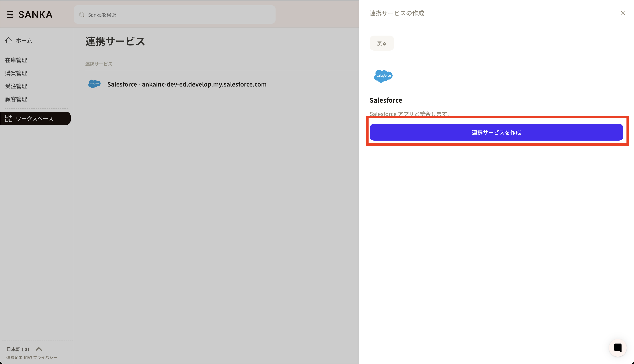This screenshot has height=364, width=634.
Task: Click the SANKA logo text
Action: point(35,14)
